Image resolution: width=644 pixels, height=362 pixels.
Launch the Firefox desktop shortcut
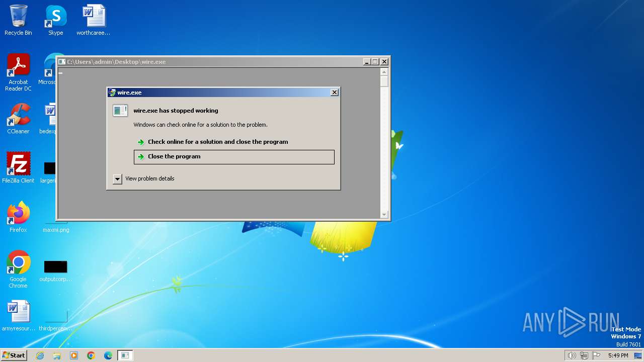(x=18, y=217)
